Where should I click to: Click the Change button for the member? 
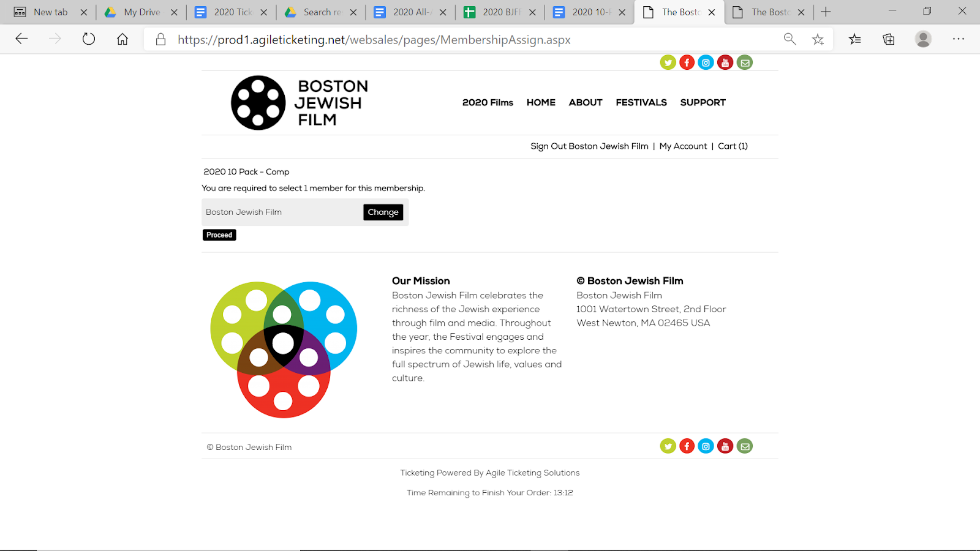click(383, 212)
